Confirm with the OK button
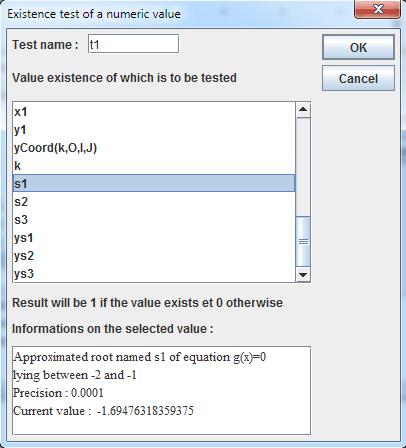 pos(358,47)
